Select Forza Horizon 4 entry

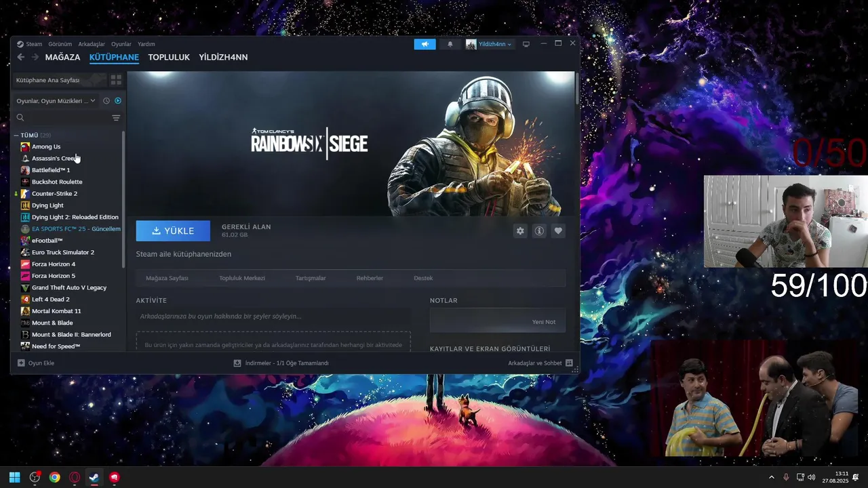54,264
